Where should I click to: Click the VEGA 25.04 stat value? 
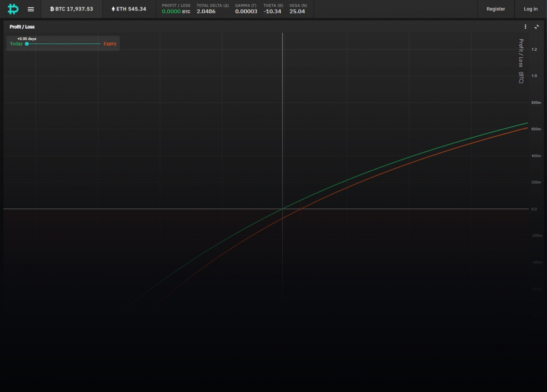tap(297, 11)
